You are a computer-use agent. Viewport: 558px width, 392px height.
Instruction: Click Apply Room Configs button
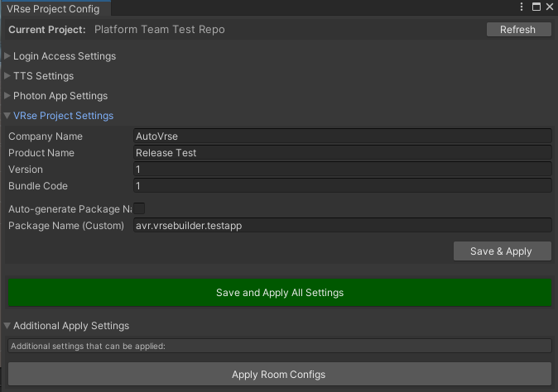(x=280, y=375)
